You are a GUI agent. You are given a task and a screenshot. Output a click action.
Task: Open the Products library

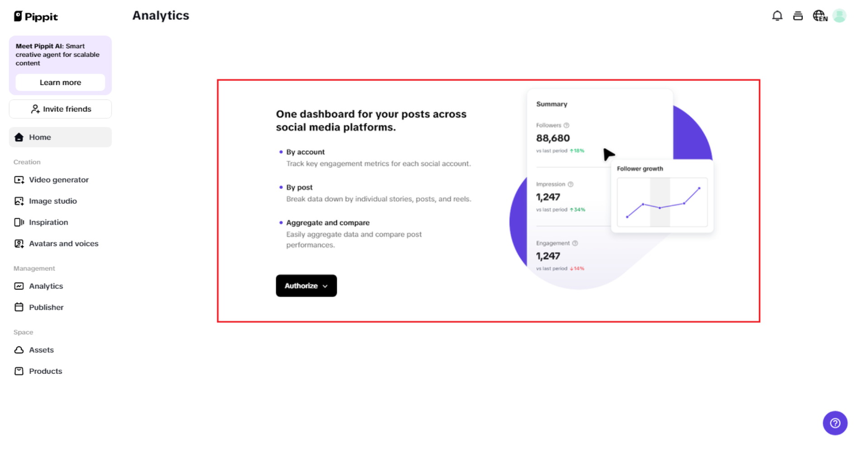click(x=45, y=371)
